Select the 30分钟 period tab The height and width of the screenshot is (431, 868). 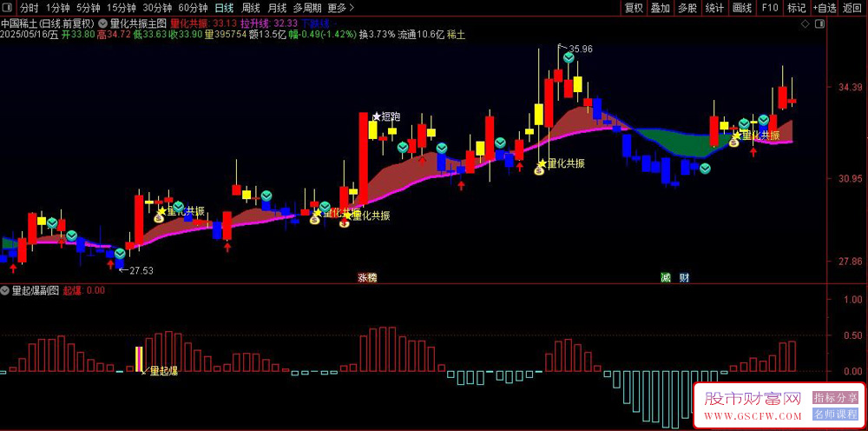(157, 9)
